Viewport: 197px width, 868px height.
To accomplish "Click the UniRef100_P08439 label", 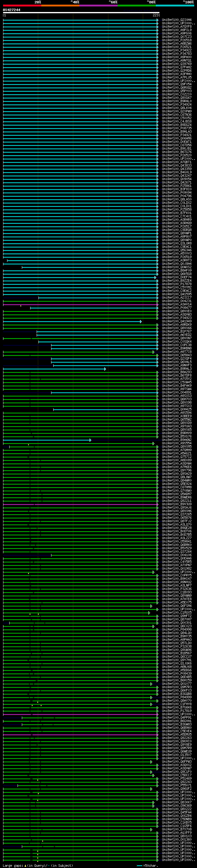I will [x=176, y=674].
